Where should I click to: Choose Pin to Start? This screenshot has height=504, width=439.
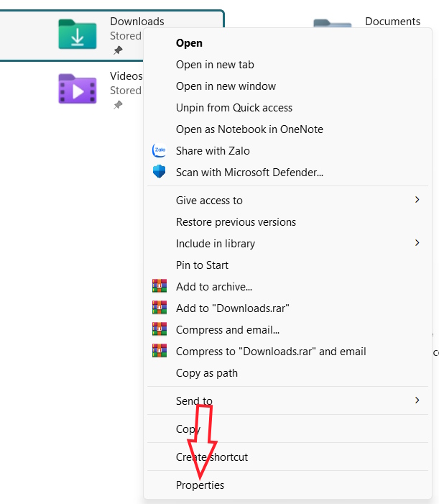pyautogui.click(x=287, y=265)
